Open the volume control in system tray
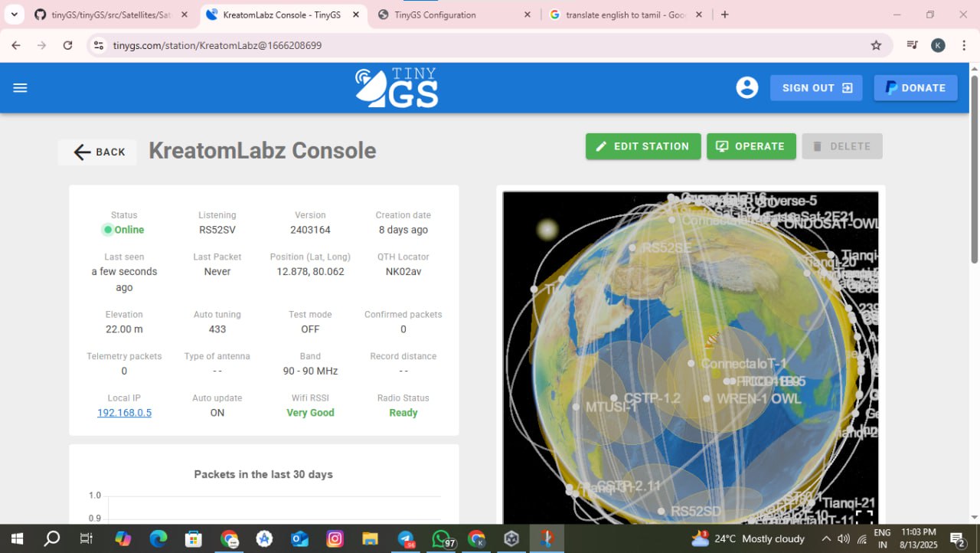This screenshot has height=553, width=980. (844, 538)
